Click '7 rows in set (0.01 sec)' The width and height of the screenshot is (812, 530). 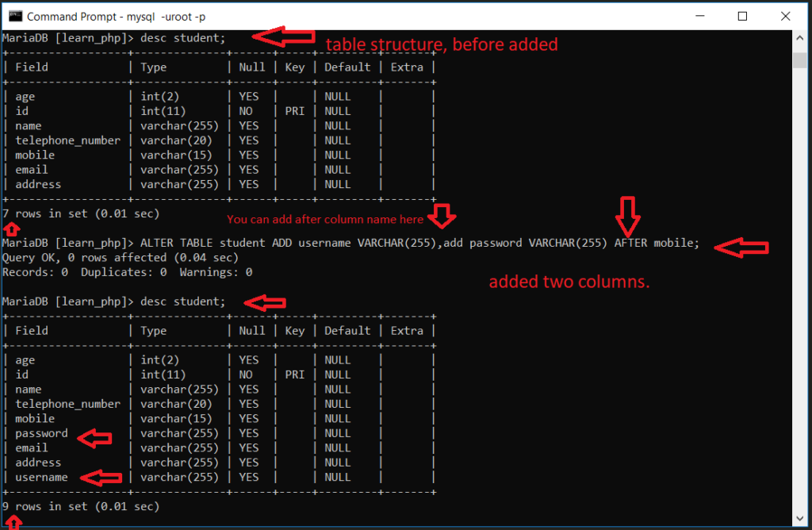coord(81,213)
